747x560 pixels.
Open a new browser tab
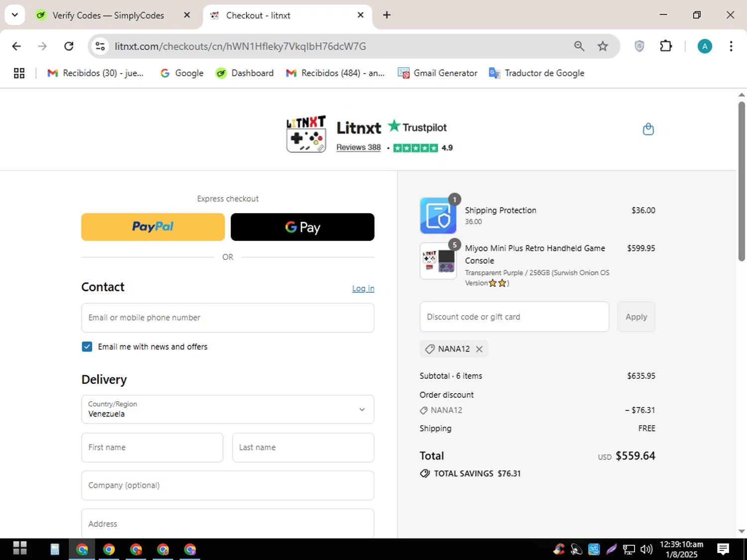(386, 15)
